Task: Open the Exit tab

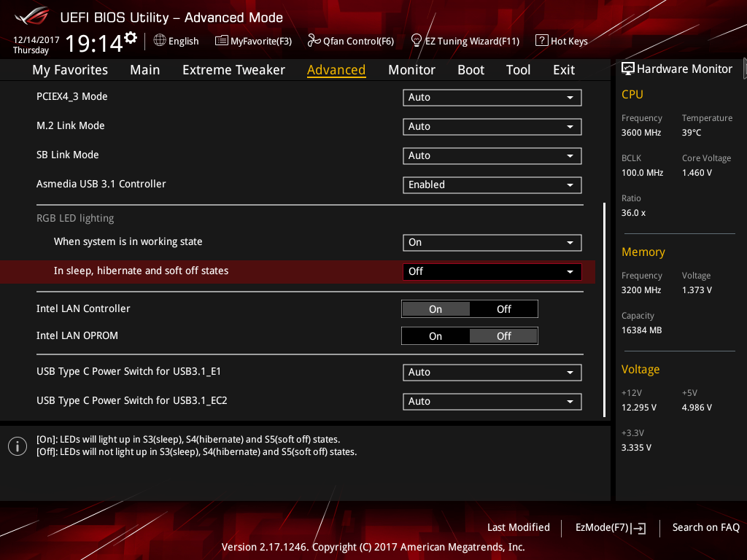Action: (x=564, y=70)
